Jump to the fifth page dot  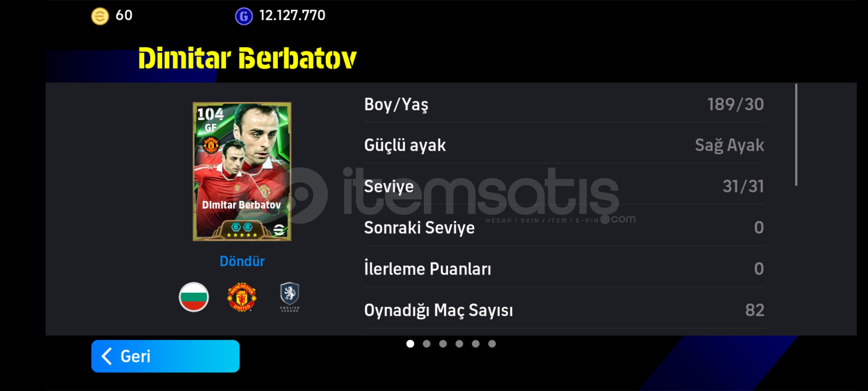point(476,344)
